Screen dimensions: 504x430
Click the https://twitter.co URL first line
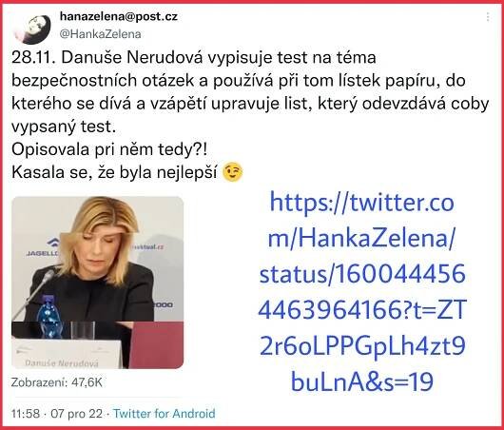tap(362, 204)
